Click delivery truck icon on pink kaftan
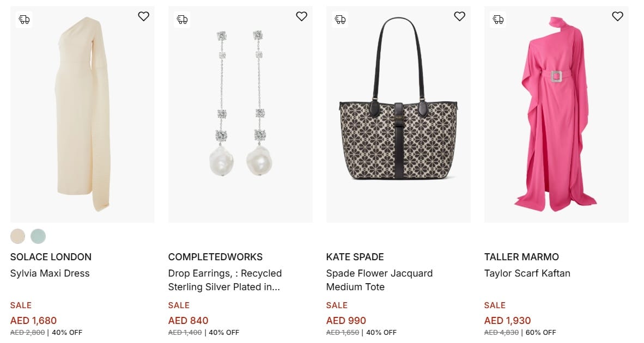The width and height of the screenshot is (644, 343). click(498, 20)
